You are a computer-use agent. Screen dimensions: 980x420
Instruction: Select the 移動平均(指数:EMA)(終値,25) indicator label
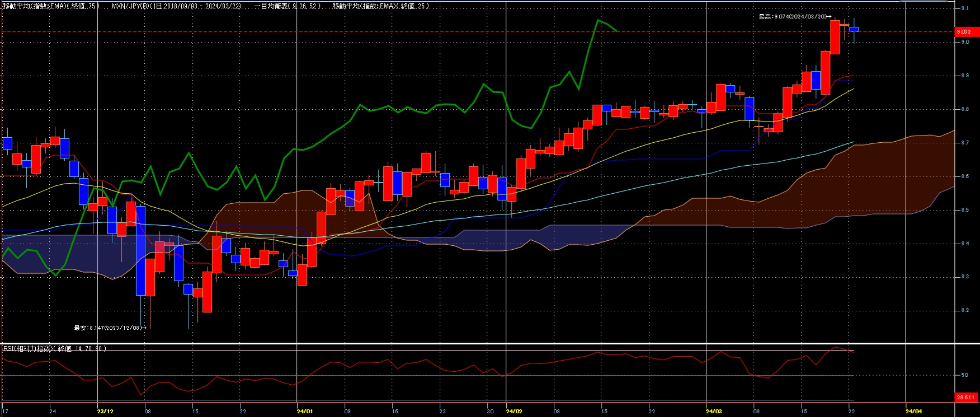coord(381,6)
